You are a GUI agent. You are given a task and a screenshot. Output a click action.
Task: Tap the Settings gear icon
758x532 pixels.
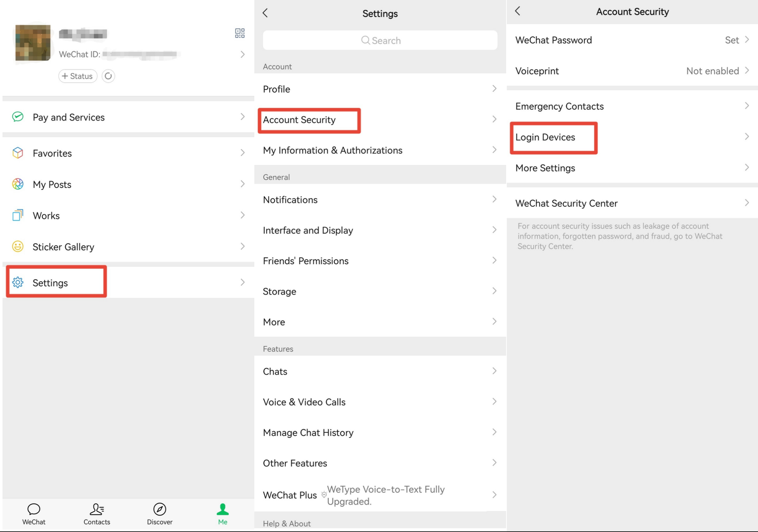coord(18,282)
